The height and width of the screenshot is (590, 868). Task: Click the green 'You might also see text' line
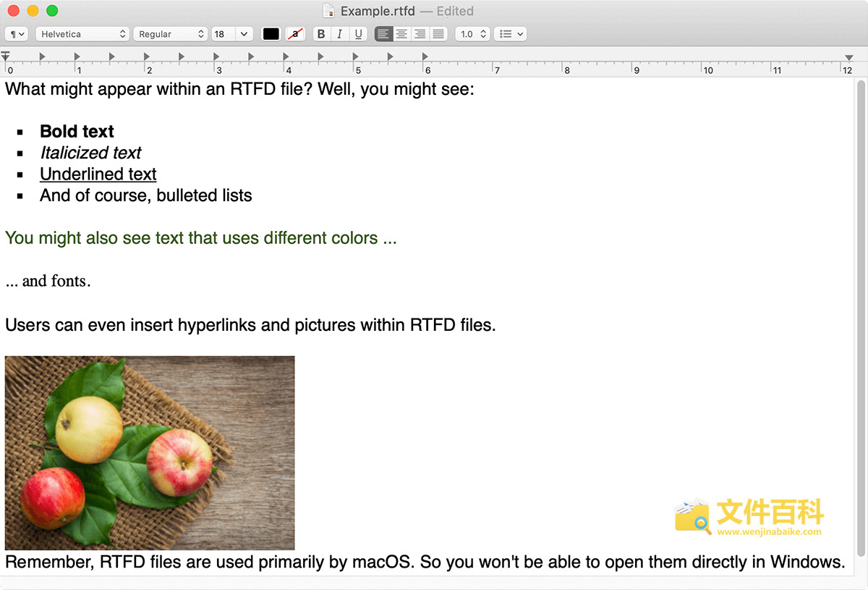(x=201, y=238)
